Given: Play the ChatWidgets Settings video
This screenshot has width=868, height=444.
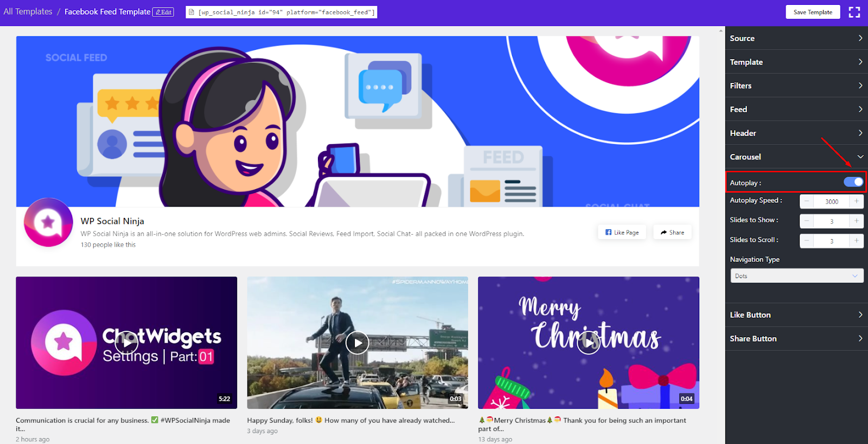Looking at the screenshot, I should pyautogui.click(x=126, y=343).
